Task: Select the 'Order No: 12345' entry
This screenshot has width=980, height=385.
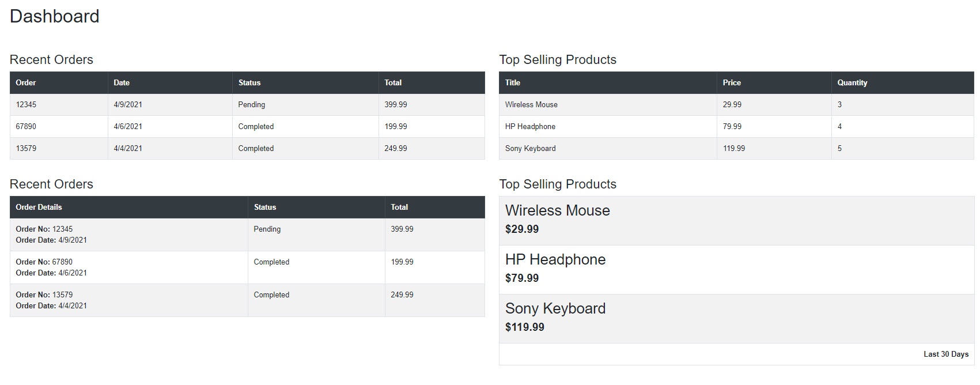Action: click(44, 229)
